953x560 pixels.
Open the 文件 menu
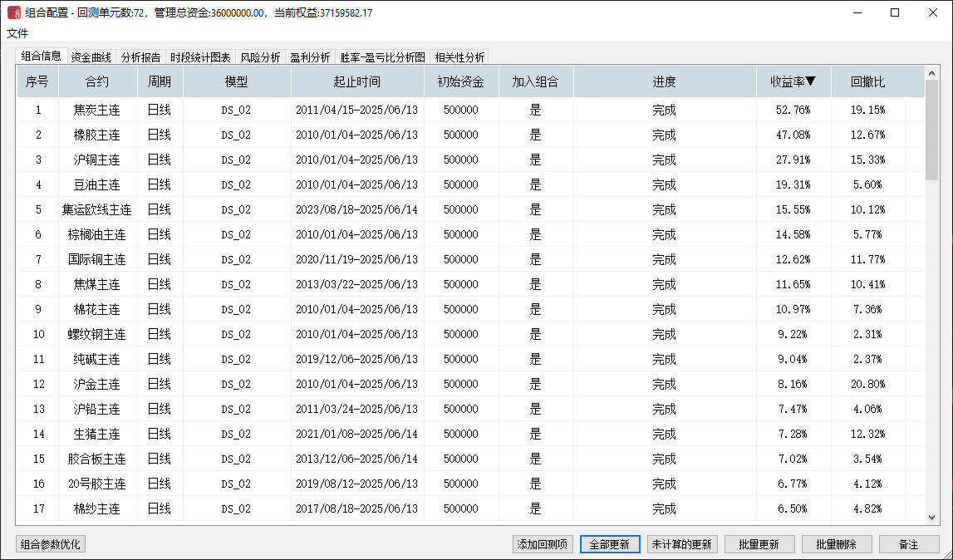pos(17,34)
